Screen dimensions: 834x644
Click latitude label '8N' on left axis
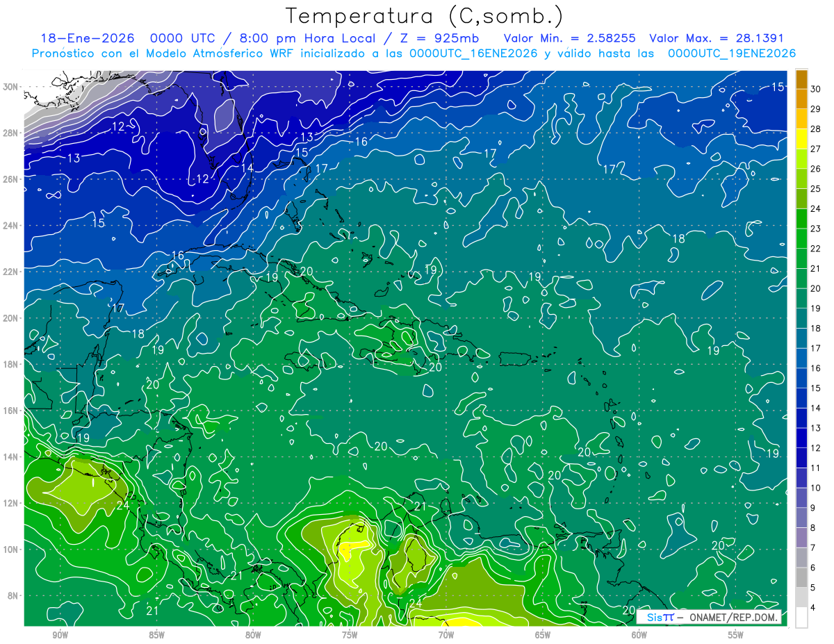(x=14, y=595)
